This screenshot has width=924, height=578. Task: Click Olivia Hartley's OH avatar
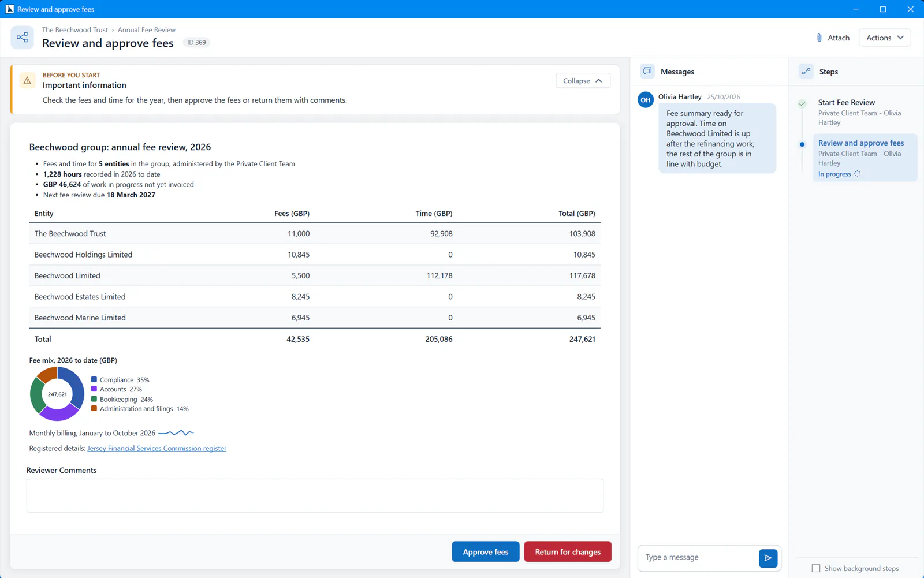(646, 100)
